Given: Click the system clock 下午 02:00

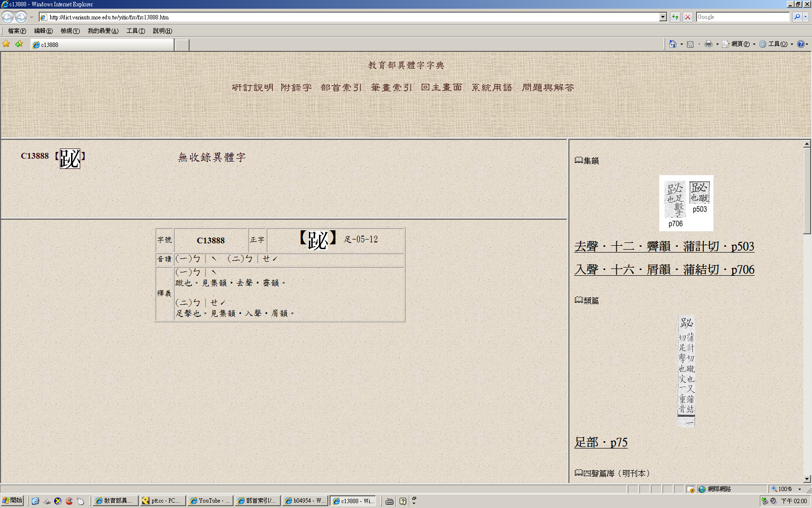Looking at the screenshot, I should pos(794,501).
